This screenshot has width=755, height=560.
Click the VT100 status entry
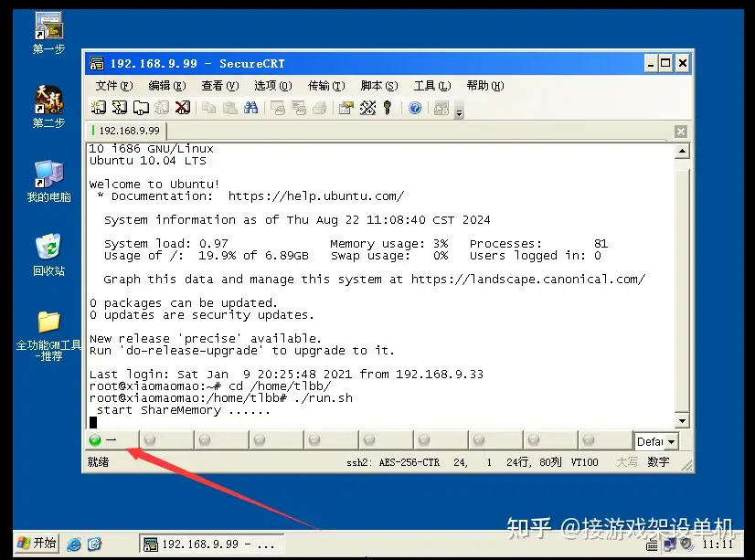tap(585, 462)
